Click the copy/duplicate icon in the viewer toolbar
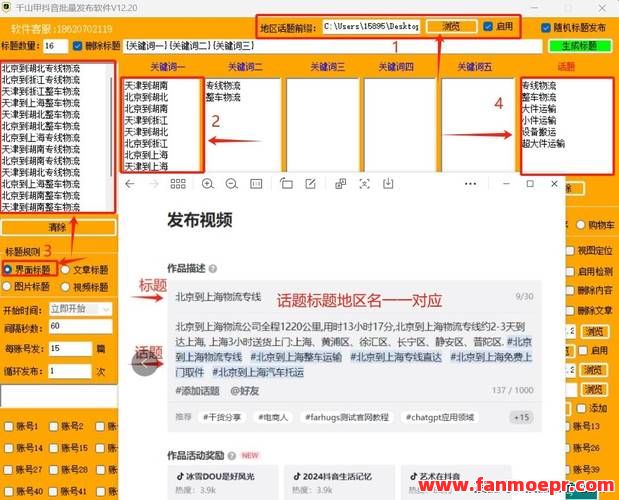 coord(340,184)
